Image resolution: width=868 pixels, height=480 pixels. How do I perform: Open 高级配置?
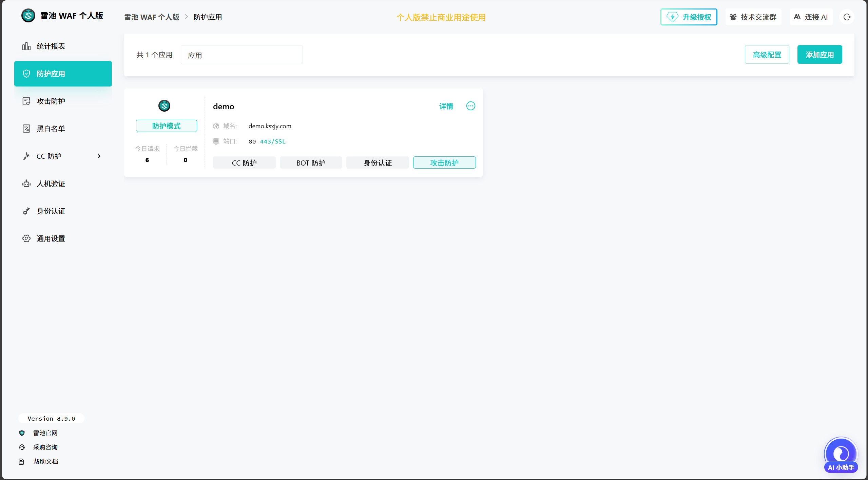(x=767, y=54)
